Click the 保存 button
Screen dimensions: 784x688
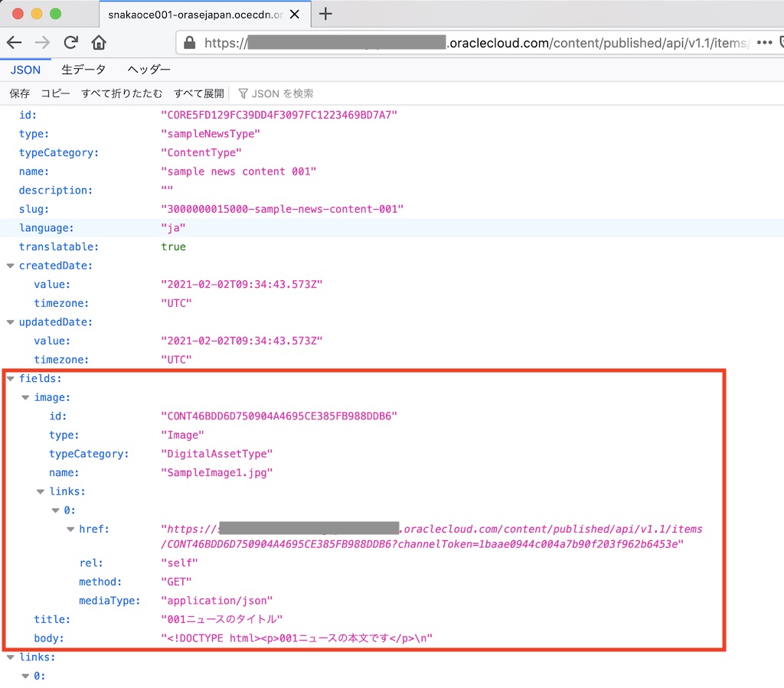click(x=19, y=93)
